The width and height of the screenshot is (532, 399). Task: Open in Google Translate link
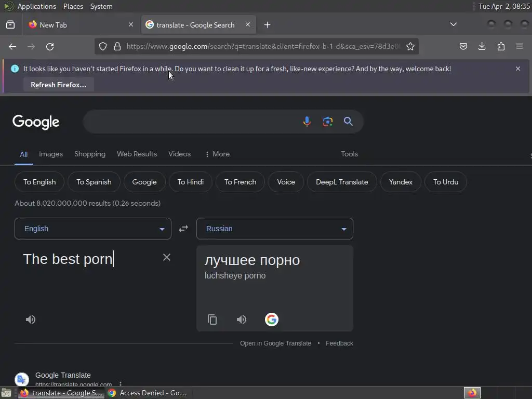pyautogui.click(x=275, y=343)
